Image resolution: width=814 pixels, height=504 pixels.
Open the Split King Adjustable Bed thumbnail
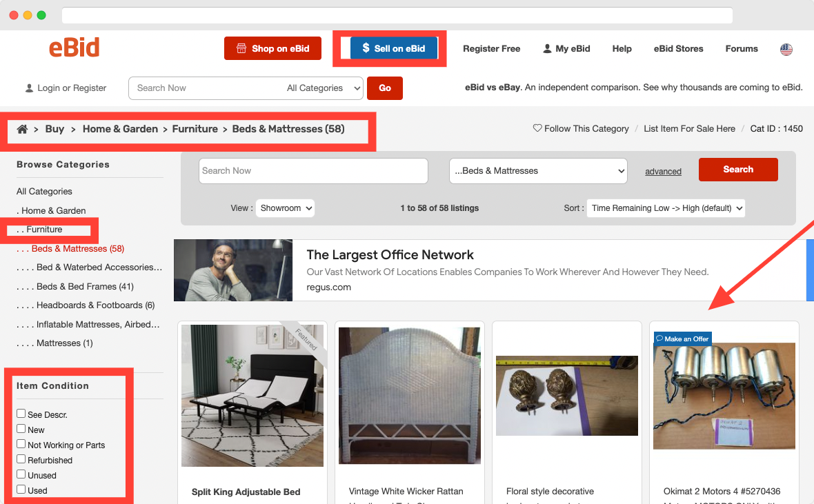(252, 395)
